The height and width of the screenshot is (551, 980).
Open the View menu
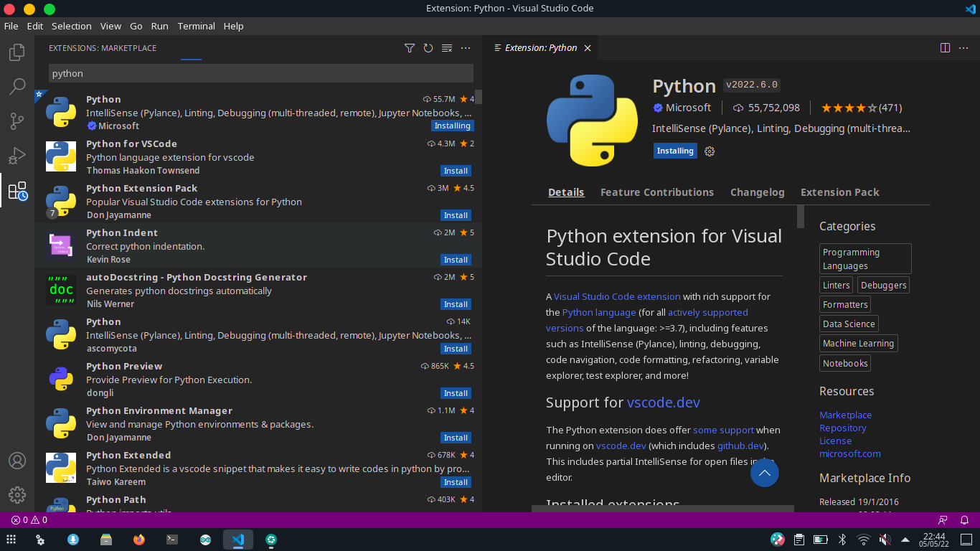110,26
